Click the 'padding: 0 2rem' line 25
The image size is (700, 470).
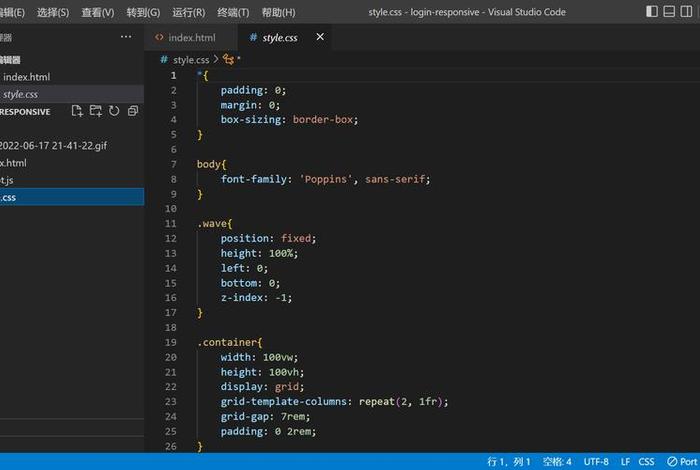point(268,432)
